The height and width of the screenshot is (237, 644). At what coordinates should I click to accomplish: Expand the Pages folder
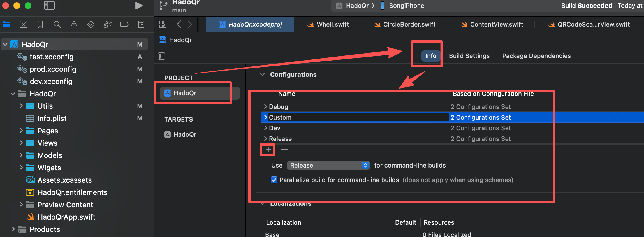[x=21, y=131]
